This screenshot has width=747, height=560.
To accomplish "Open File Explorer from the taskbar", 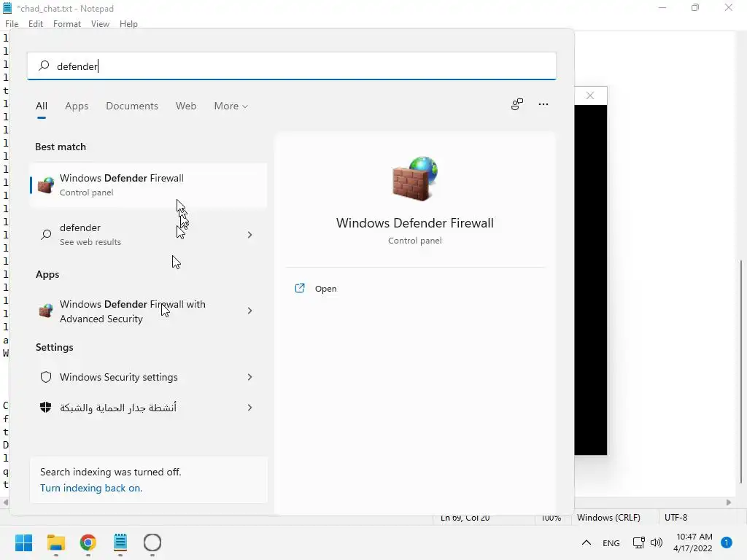I will (x=55, y=542).
